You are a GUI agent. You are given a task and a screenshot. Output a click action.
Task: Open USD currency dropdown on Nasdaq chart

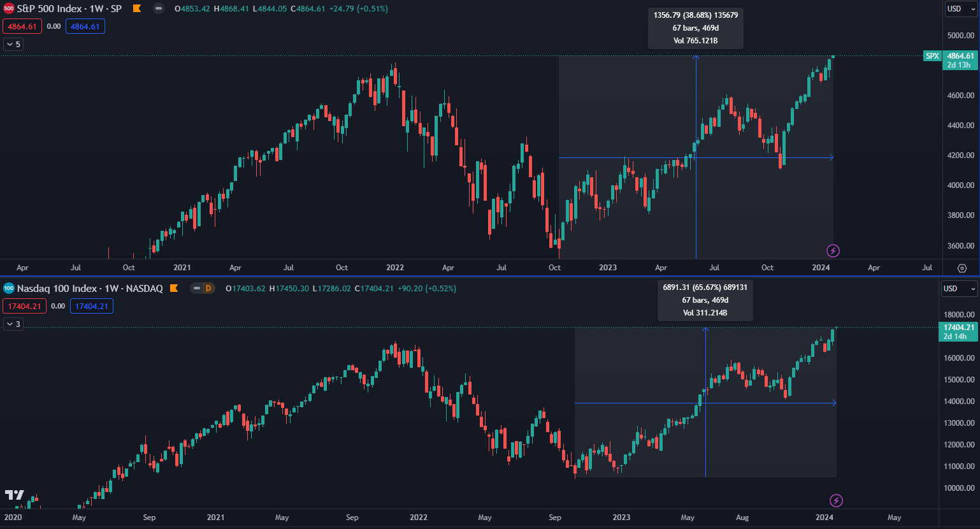(958, 289)
